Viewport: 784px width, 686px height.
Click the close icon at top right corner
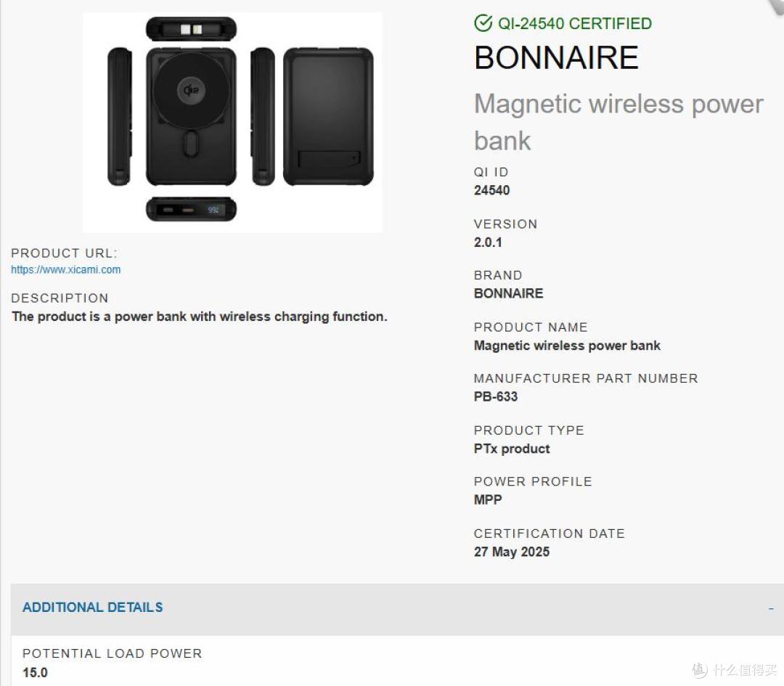pyautogui.click(x=777, y=5)
